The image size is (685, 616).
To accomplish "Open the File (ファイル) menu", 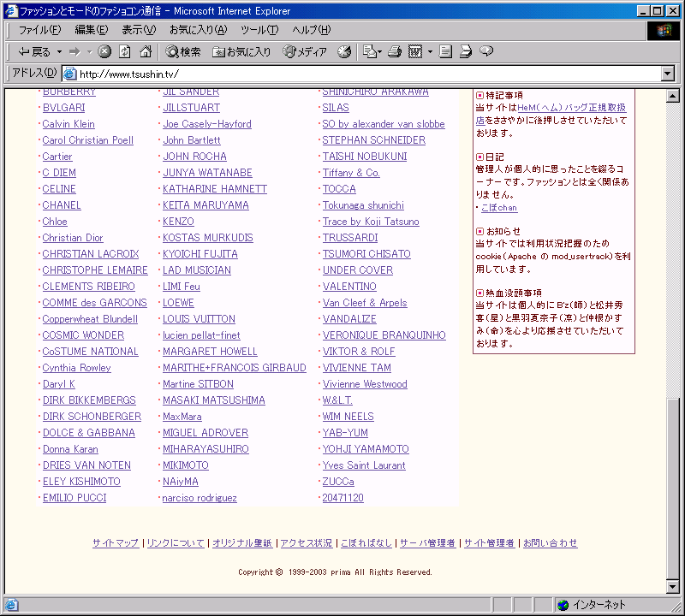I will pyautogui.click(x=39, y=30).
